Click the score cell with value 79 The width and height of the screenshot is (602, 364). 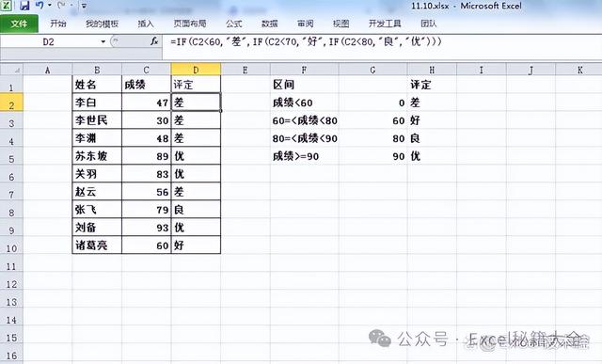point(147,210)
